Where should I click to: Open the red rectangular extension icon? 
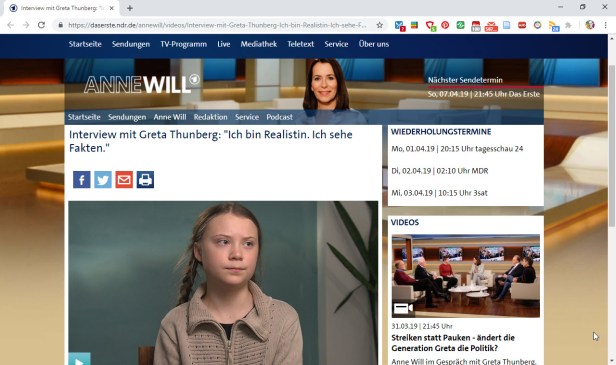522,25
